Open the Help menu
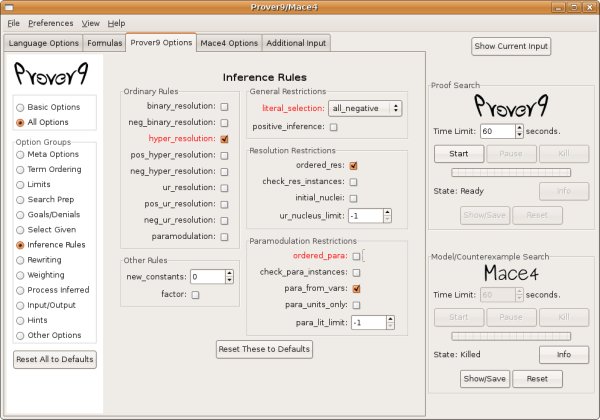600x420 pixels. [116, 23]
